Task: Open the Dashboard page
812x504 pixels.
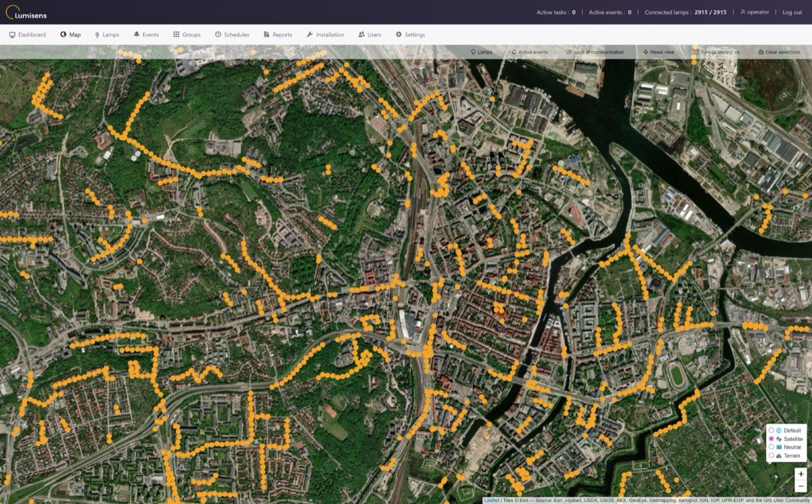Action: click(x=27, y=35)
